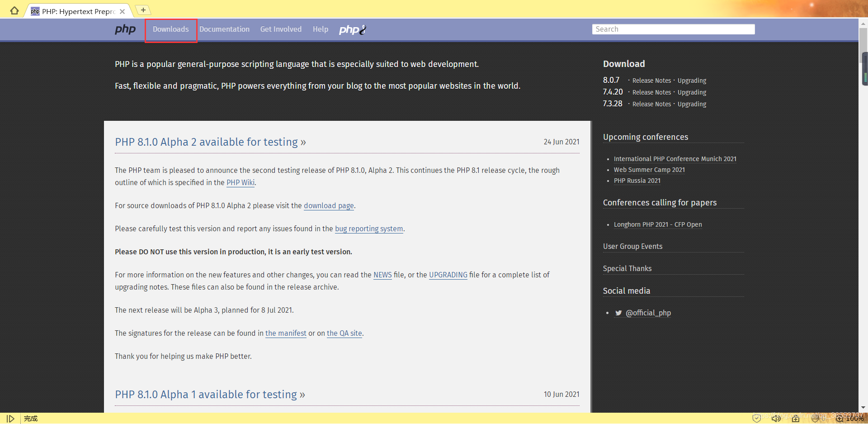
Task: Open PHP 8.1.0 Alpha 2 announcement heading
Action: pyautogui.click(x=210, y=142)
